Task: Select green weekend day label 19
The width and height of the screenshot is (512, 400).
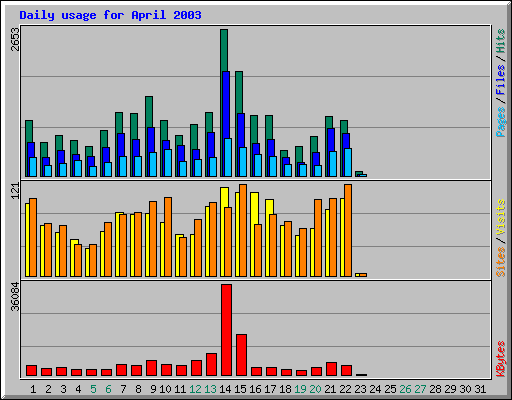Action: (300, 389)
